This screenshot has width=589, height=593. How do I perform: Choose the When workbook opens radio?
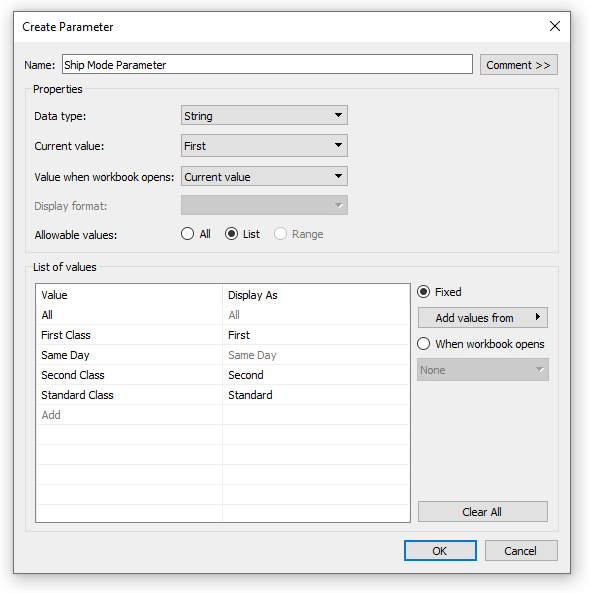point(424,344)
